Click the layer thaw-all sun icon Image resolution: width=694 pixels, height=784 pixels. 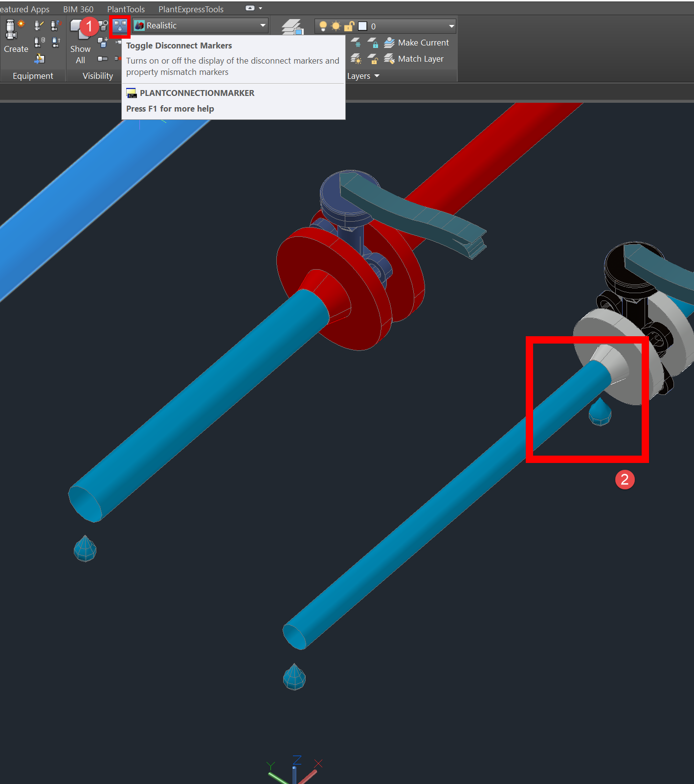[x=356, y=59]
